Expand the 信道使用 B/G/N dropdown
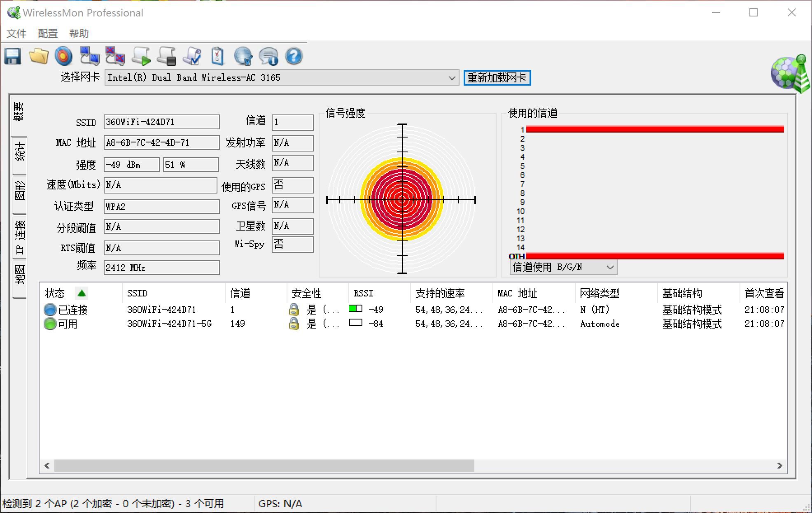This screenshot has height=513, width=812. (610, 267)
